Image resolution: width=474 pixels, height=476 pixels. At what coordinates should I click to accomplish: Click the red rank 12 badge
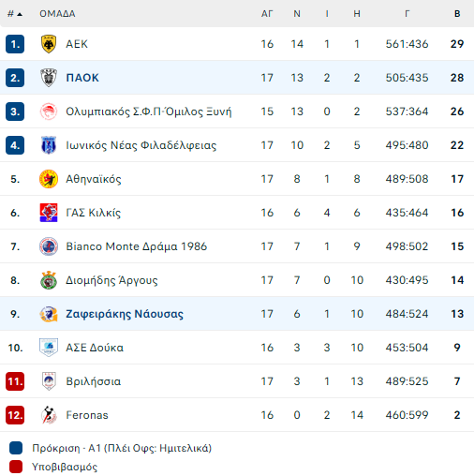[15, 415]
